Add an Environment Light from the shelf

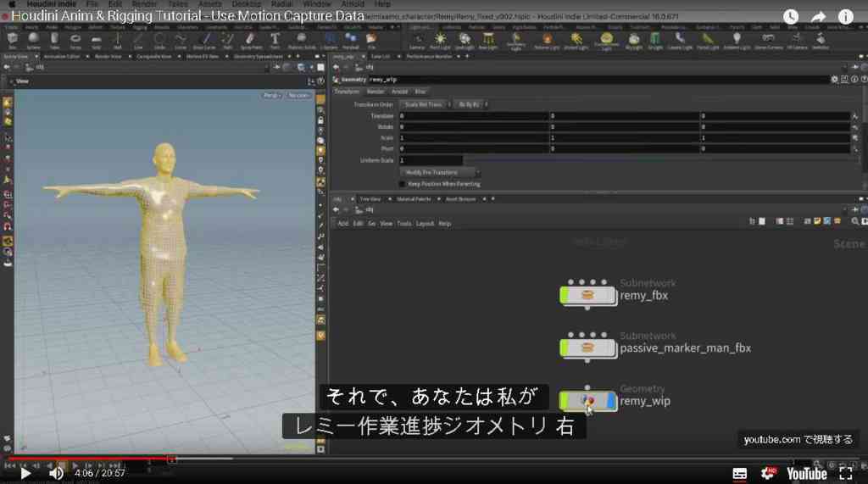(x=606, y=40)
